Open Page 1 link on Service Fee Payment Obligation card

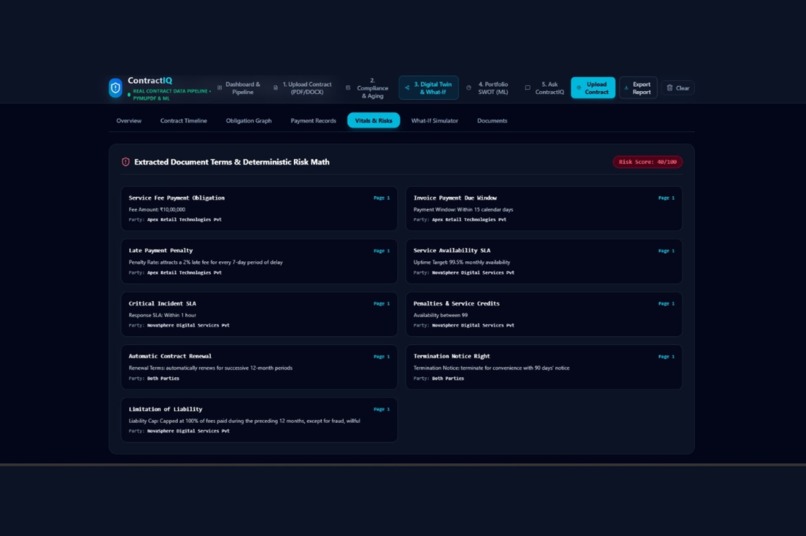(381, 198)
